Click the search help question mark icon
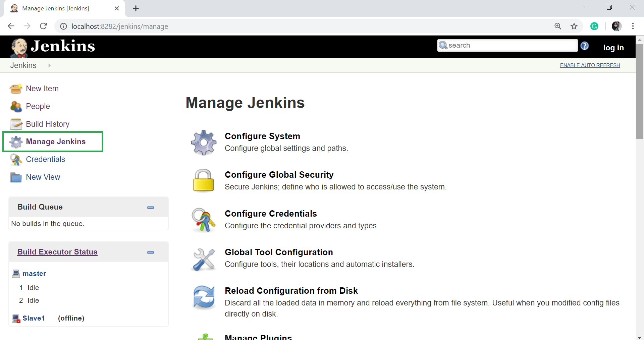 pos(585,46)
